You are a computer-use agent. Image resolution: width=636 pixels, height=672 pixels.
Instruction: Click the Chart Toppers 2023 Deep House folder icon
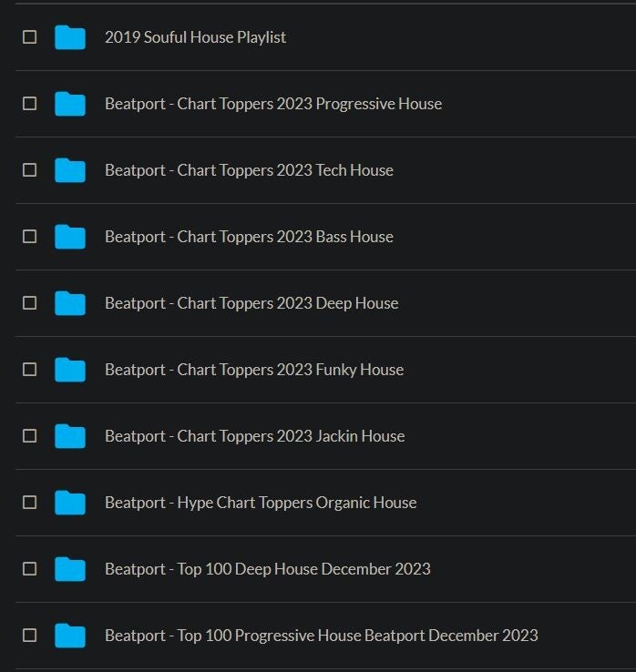tap(70, 303)
